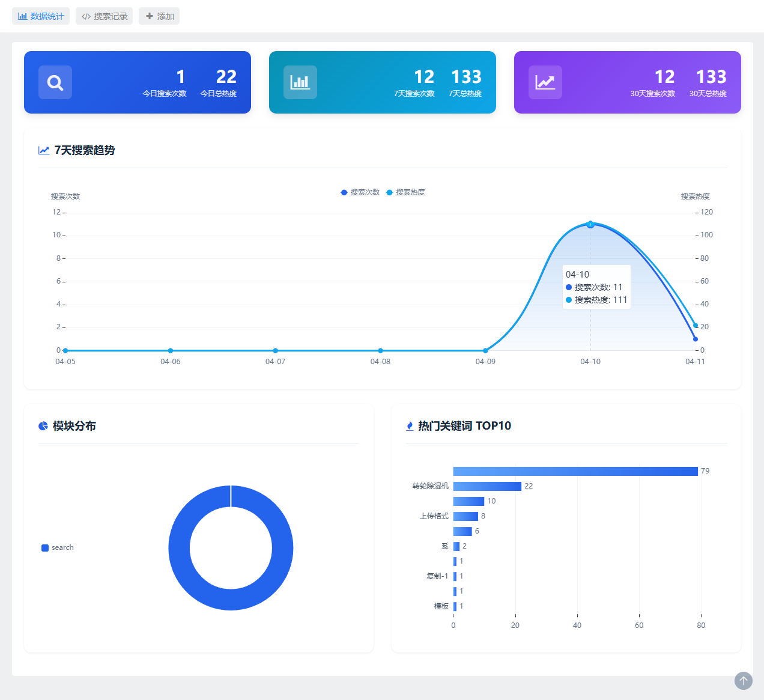The width and height of the screenshot is (764, 700).
Task: Click the trend icon beside 7天搜索趋势 heading
Action: [44, 150]
